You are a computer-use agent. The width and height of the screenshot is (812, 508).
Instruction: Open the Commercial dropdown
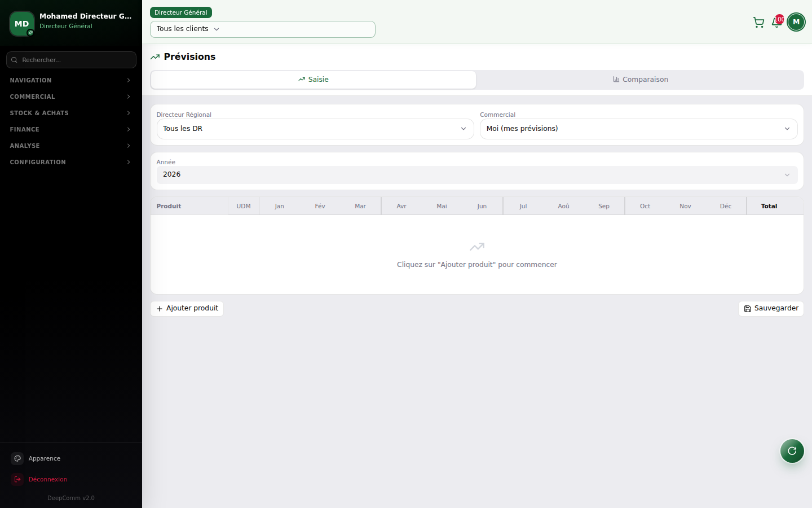(639, 129)
